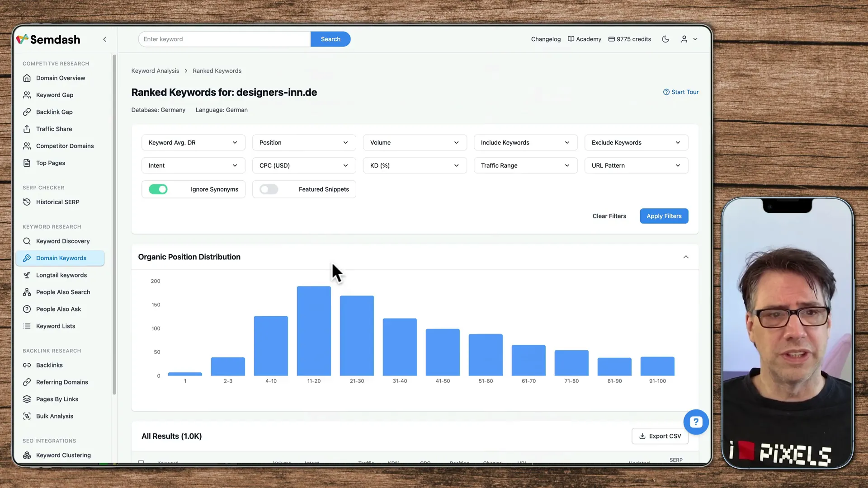Open Keyword Clustering integration
The image size is (868, 488).
coord(63,455)
